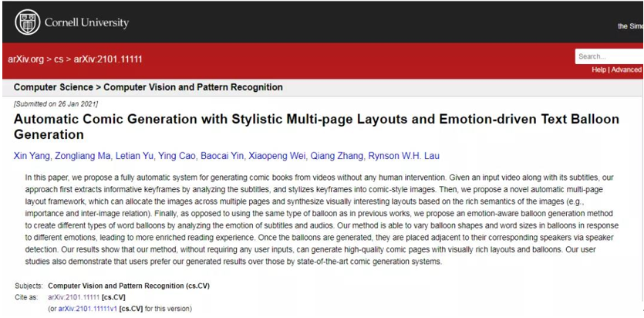Click the paper title heading
This screenshot has height=318, width=644.
pos(316,127)
